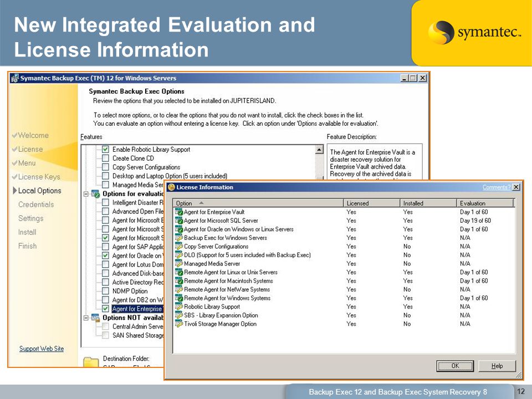
Task: Select the Agent for Lotus Domino row
Action: (138, 264)
